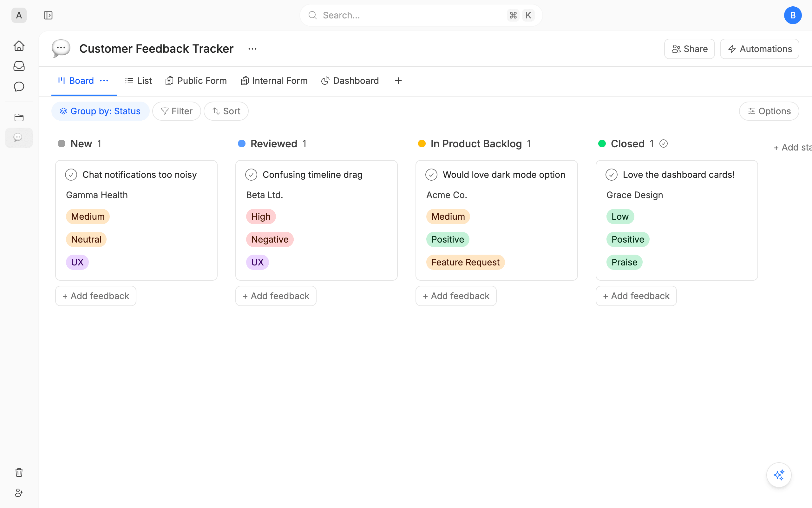Add feedback to New column
The height and width of the screenshot is (508, 812).
point(95,296)
